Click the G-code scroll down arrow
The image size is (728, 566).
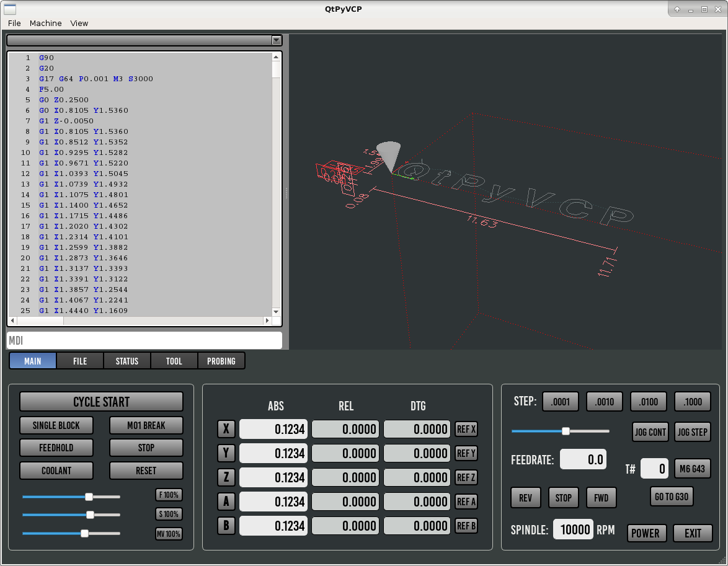pyautogui.click(x=276, y=312)
